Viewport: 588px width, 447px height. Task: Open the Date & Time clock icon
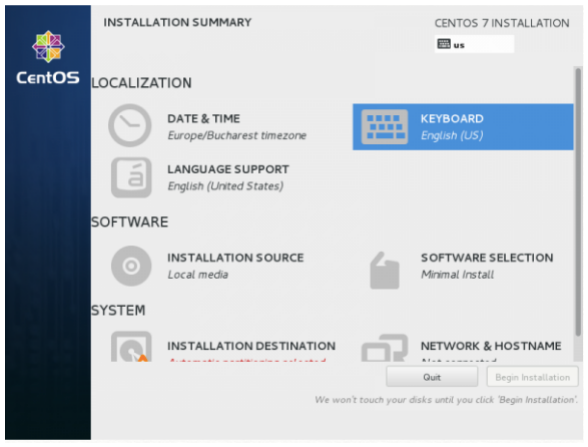pos(130,125)
